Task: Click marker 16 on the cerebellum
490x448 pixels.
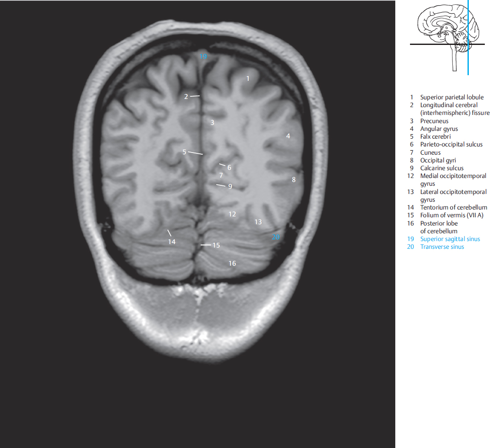Action: coord(232,263)
